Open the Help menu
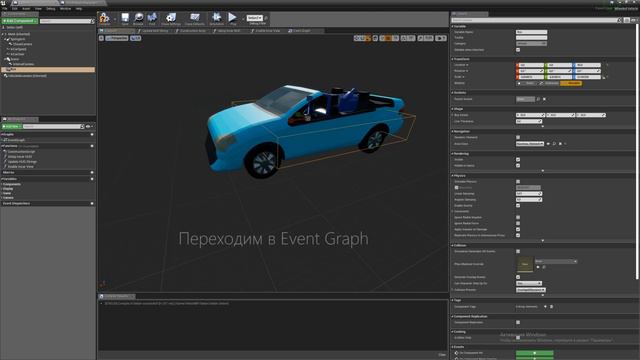Image resolution: width=640 pixels, height=360 pixels. [x=79, y=9]
